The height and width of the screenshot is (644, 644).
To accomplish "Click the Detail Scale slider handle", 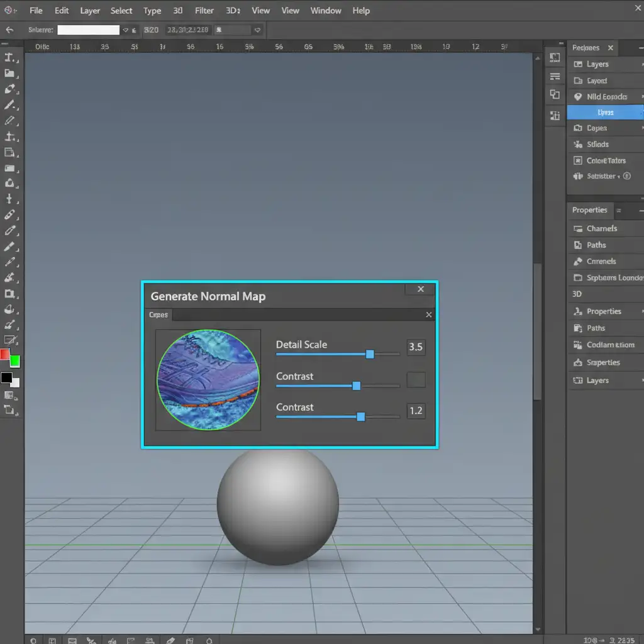I will click(370, 354).
